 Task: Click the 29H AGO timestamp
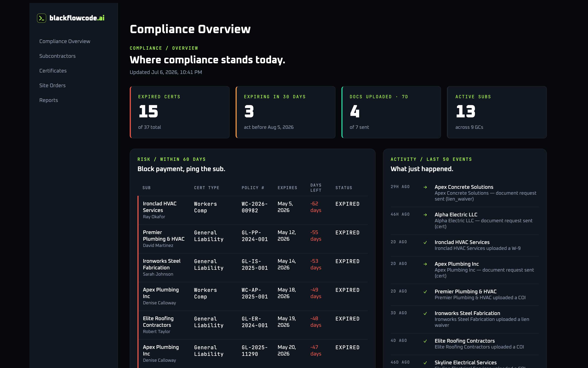400,187
